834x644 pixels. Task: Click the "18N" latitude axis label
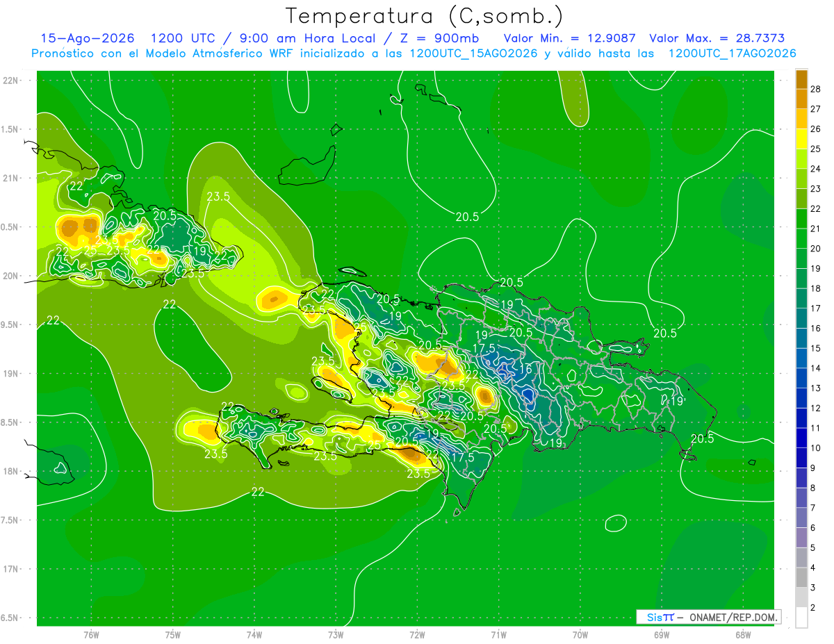(11, 471)
